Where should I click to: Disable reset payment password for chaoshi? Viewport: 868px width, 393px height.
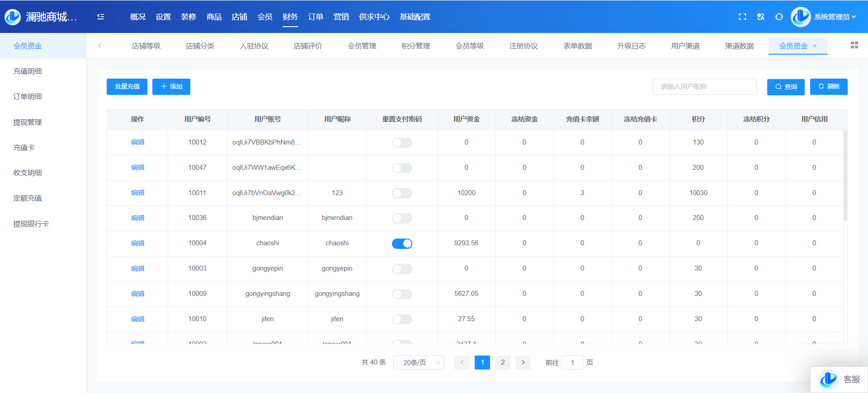(x=402, y=243)
